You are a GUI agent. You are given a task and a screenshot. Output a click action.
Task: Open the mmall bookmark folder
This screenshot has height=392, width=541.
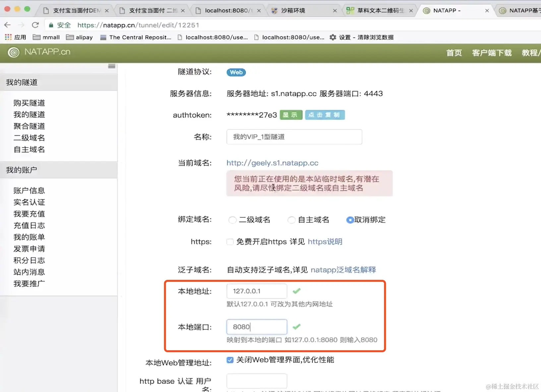(46, 37)
